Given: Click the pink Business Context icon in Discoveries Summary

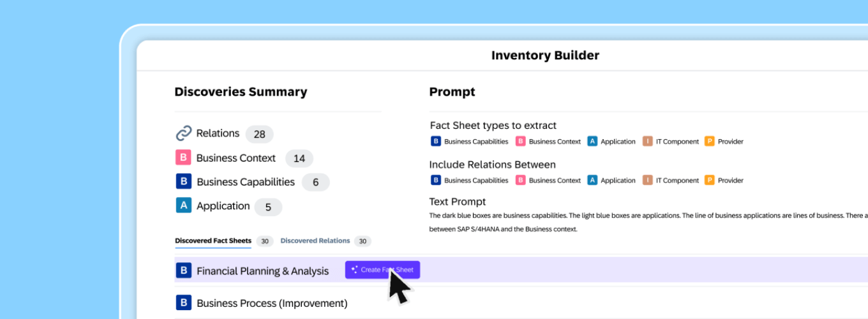Looking at the screenshot, I should click(184, 158).
